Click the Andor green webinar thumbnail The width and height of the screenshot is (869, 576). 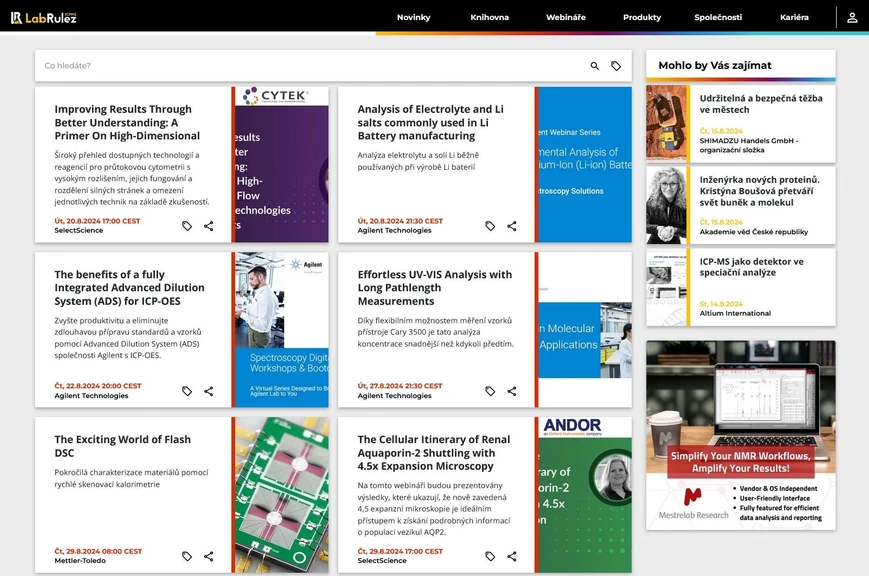tap(585, 495)
